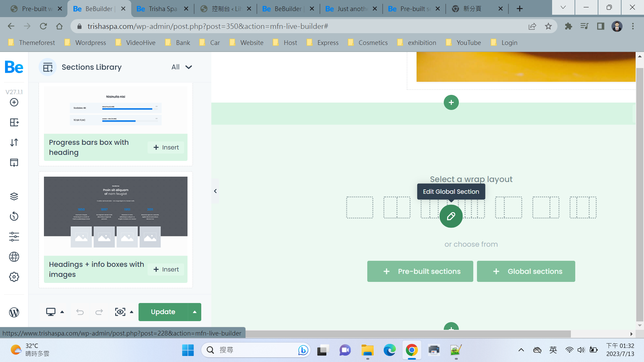Image resolution: width=644 pixels, height=362 pixels.
Task: Switch to desktop view toggle
Action: click(50, 312)
